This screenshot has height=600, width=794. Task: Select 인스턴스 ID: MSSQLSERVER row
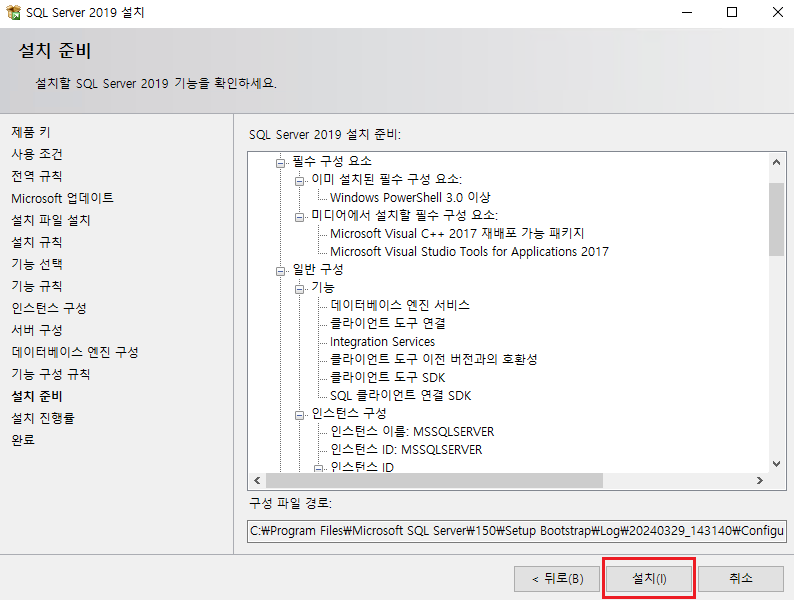click(406, 450)
